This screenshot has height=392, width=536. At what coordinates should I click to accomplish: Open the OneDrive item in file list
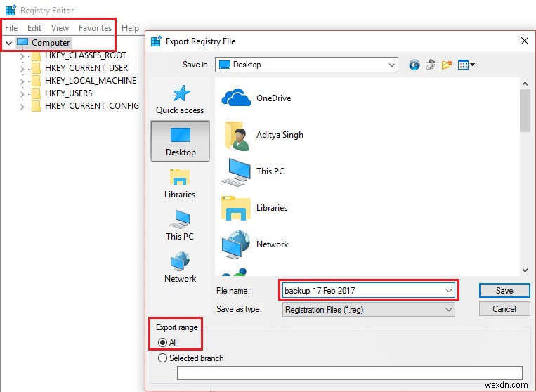coord(256,98)
